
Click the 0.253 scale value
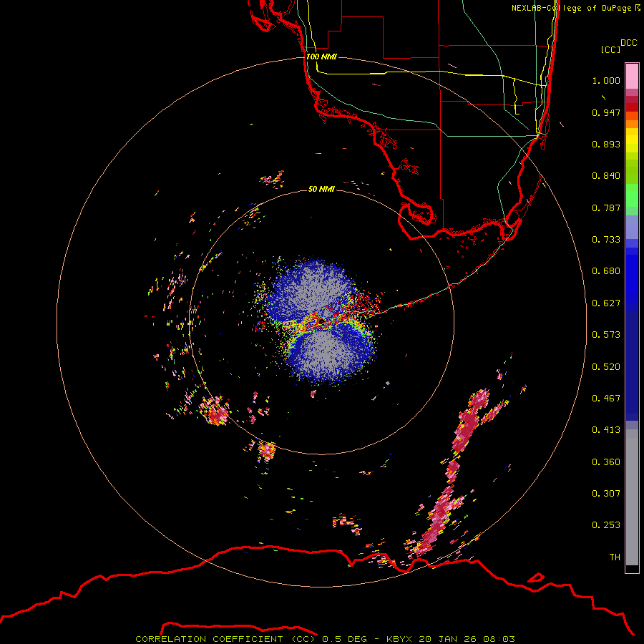coord(606,525)
